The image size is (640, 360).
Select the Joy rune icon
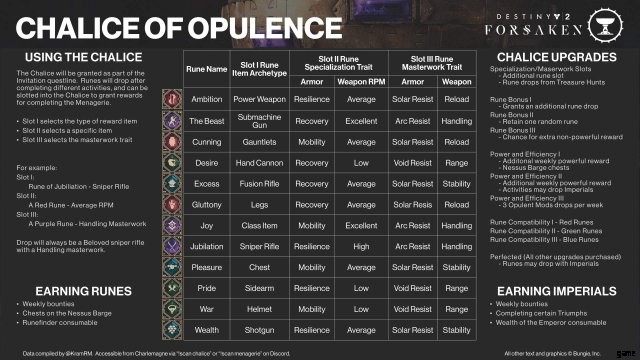pos(172,225)
